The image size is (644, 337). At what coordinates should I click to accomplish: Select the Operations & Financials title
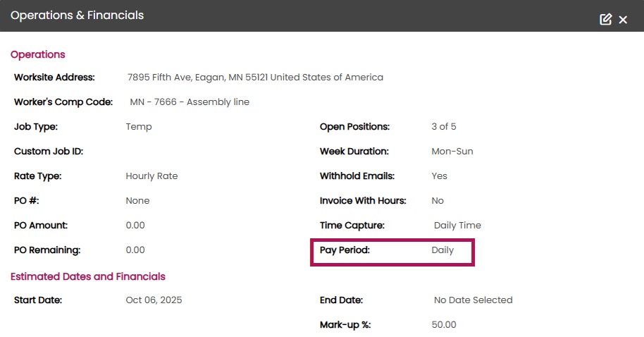pos(78,16)
